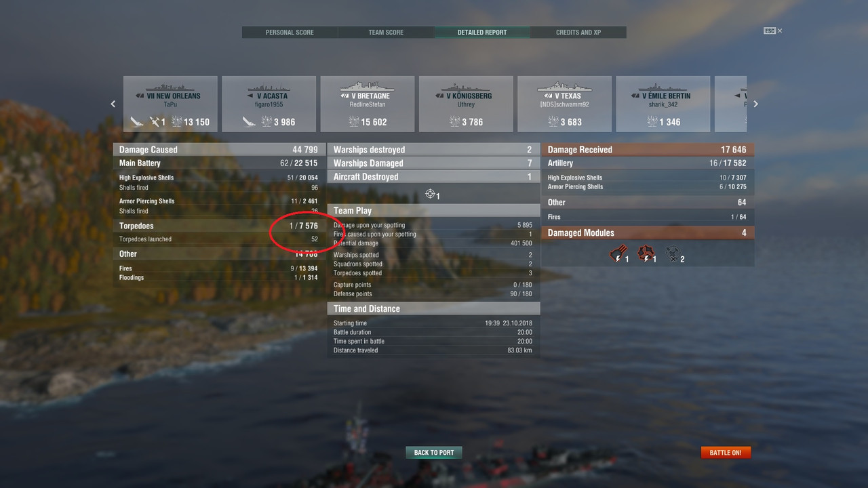The image size is (868, 488).
Task: Show next ships with right arrow
Action: pos(755,104)
